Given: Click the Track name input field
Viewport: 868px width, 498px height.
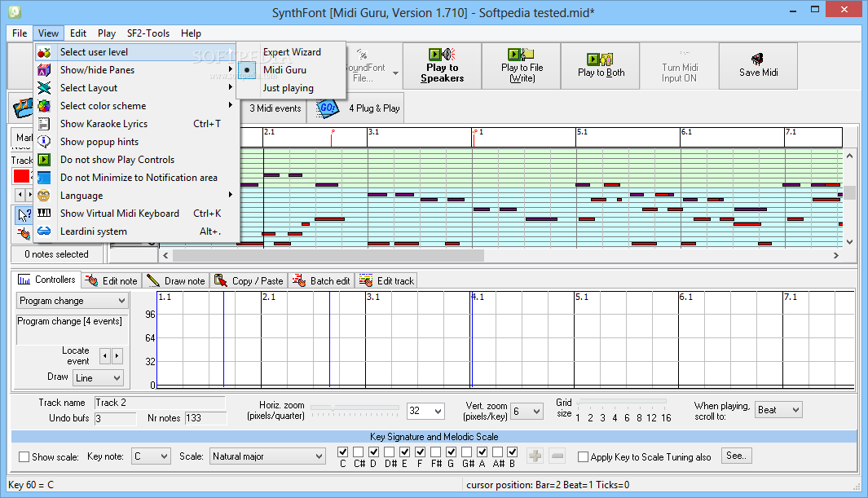Looking at the screenshot, I should [160, 403].
